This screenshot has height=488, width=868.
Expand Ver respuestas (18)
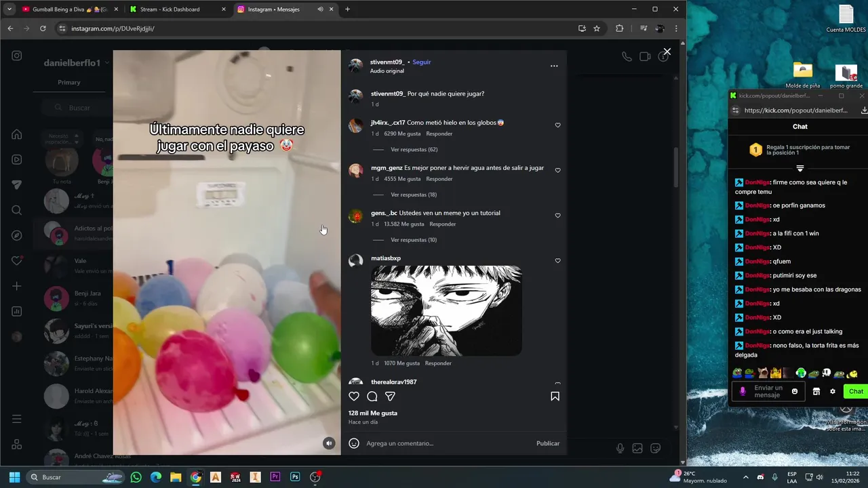click(x=414, y=195)
